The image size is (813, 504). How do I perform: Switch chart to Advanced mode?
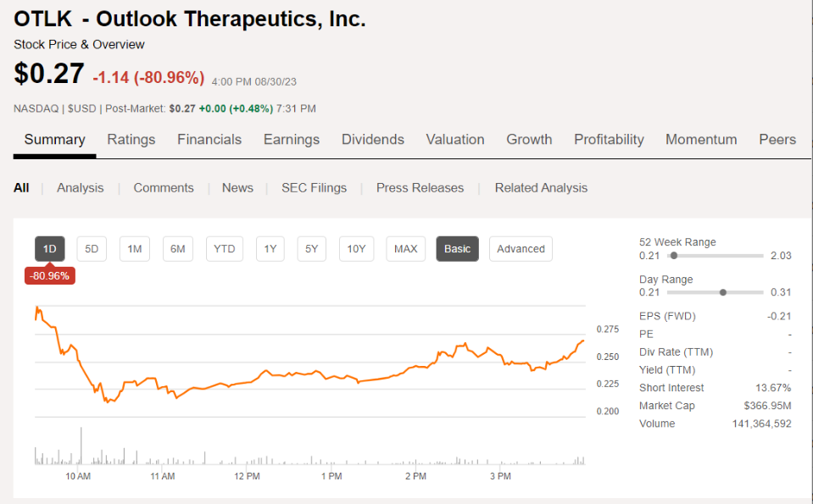(x=521, y=248)
